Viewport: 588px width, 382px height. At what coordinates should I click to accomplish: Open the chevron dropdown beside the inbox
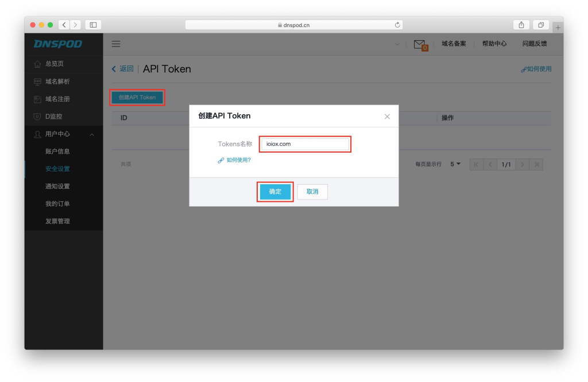point(397,44)
